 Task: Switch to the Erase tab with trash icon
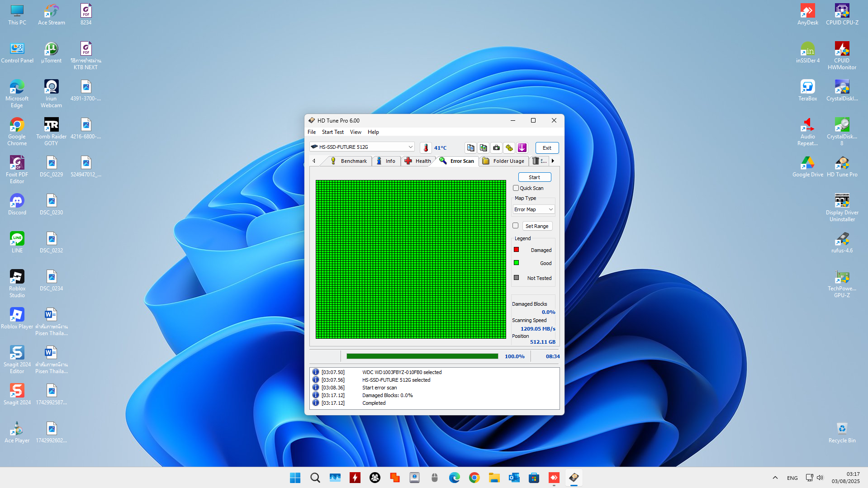[539, 161]
